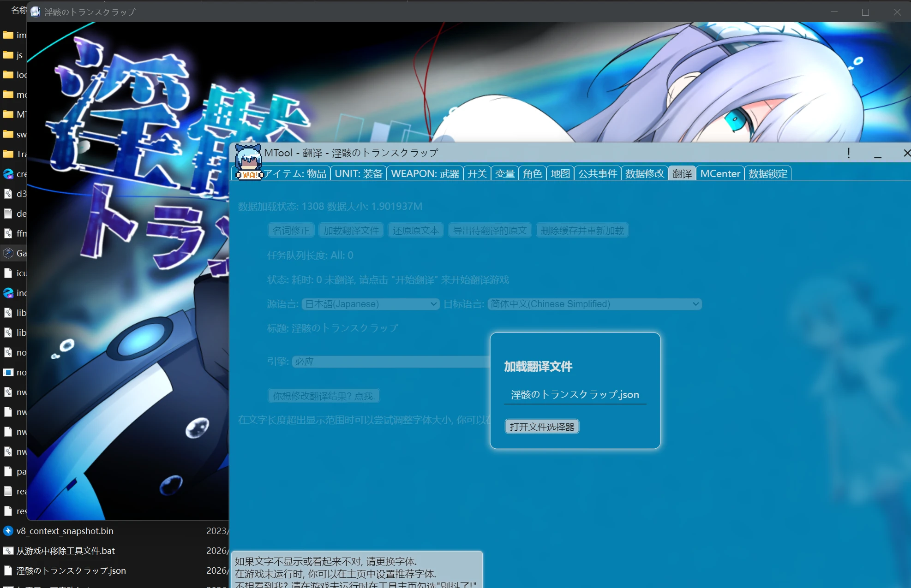911x588 pixels.
Task: Switch to the 数据锁定 tab
Action: 768,173
